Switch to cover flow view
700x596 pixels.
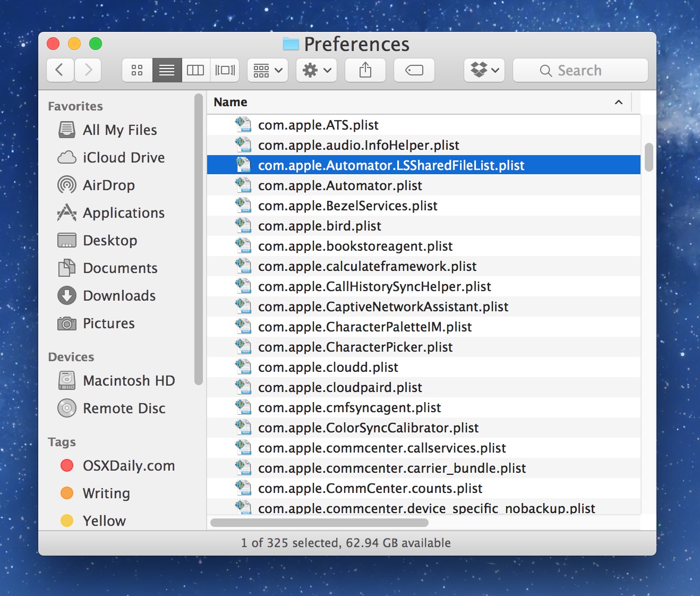(x=224, y=70)
